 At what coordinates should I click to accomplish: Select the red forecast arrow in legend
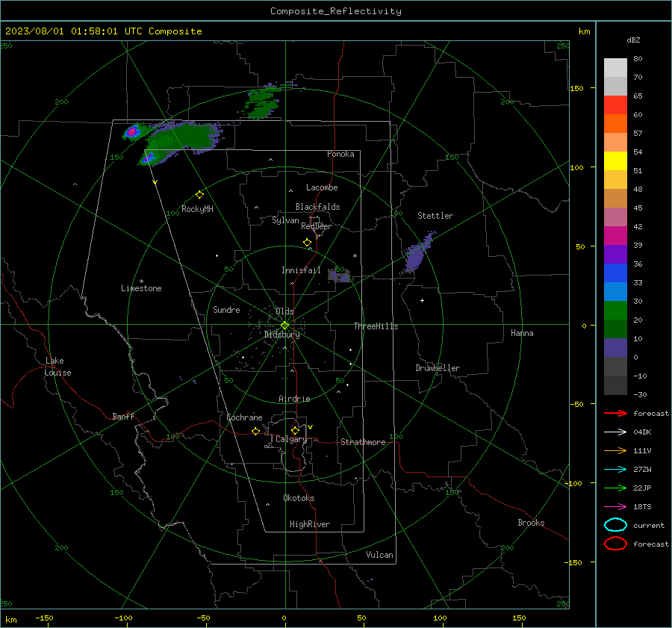(615, 413)
